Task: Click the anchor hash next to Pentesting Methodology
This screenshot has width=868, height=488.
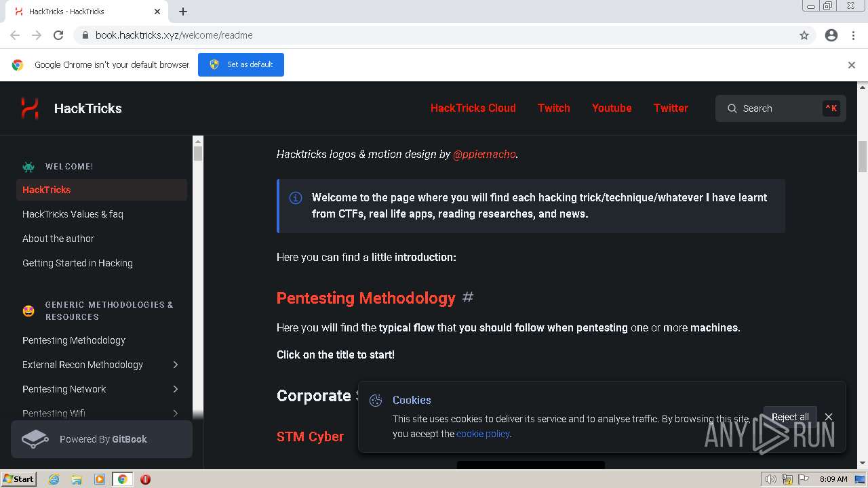Action: [468, 298]
